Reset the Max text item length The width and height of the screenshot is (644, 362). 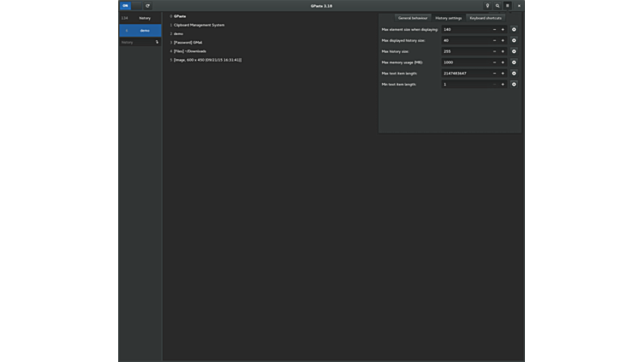coord(514,74)
